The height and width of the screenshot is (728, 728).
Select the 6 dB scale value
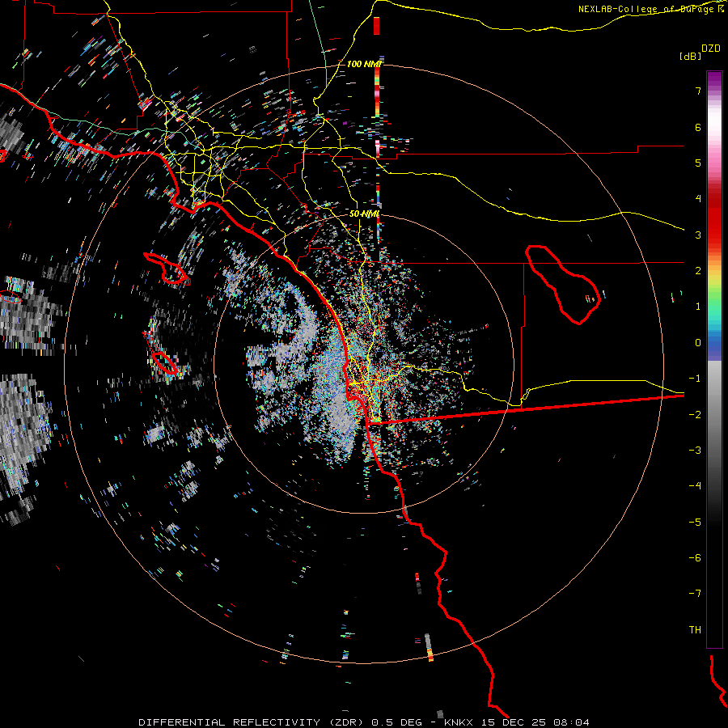[x=698, y=127]
